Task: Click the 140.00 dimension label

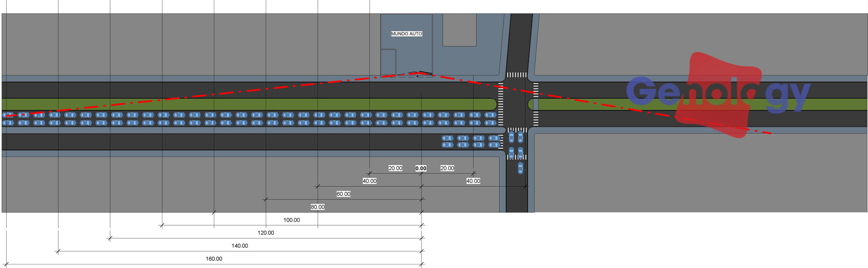Action: click(239, 246)
